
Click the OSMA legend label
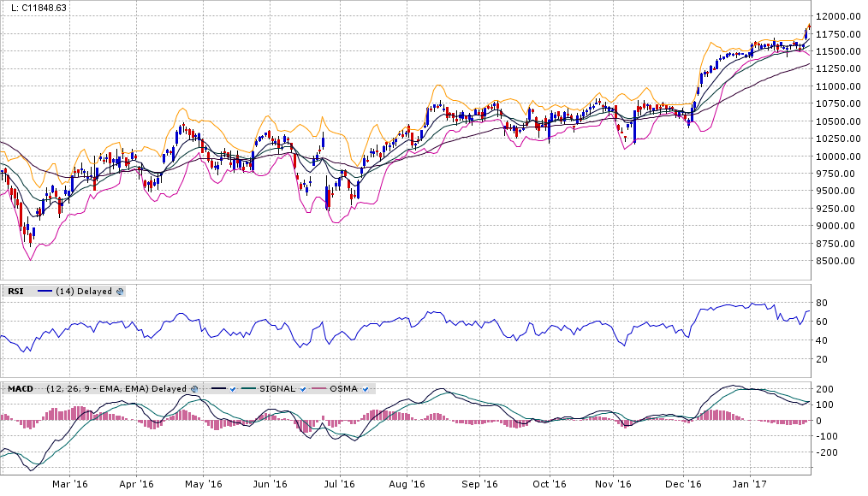[x=344, y=389]
